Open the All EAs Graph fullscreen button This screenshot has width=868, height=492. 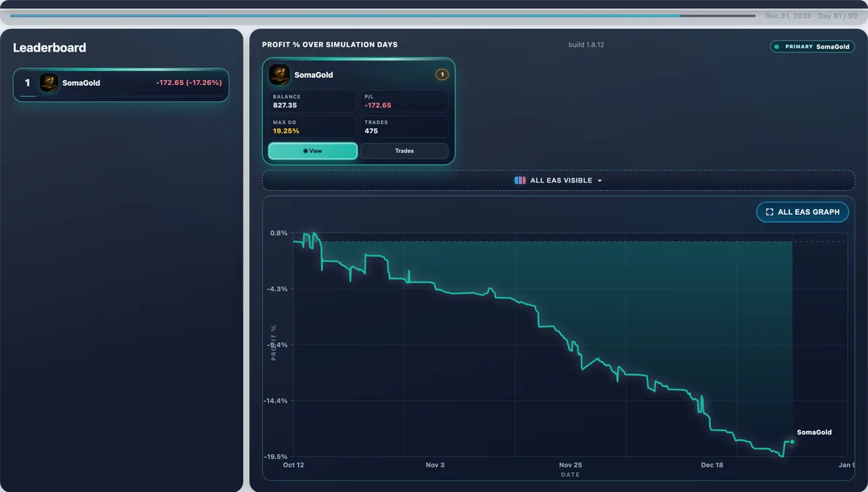802,212
